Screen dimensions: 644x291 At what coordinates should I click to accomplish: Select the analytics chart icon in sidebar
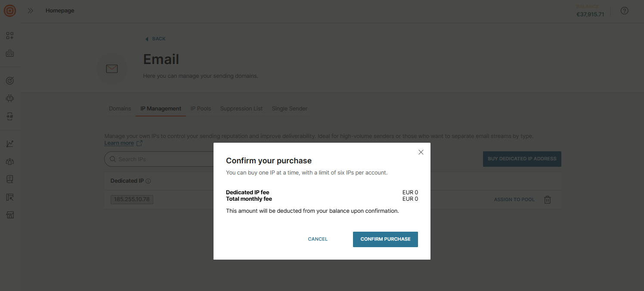coord(10,143)
